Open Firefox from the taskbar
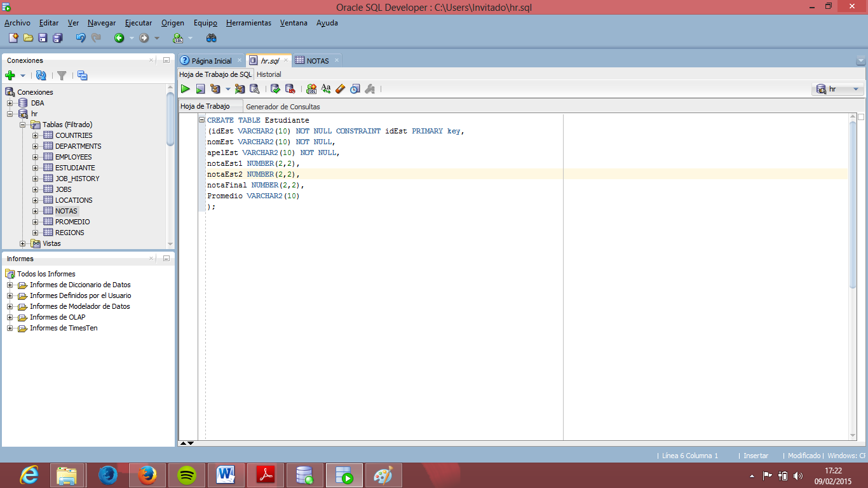Viewport: 868px width, 488px height. (147, 475)
